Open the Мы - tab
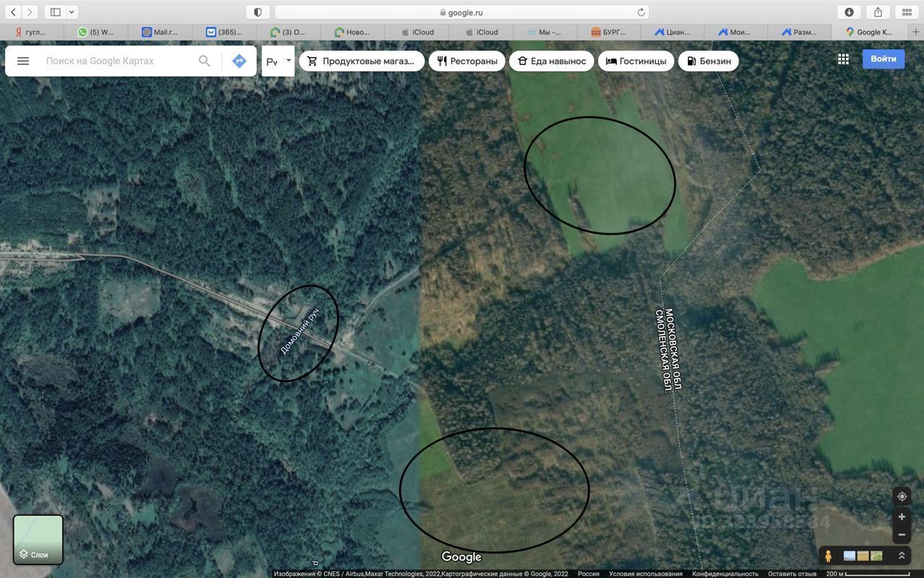 [546, 32]
